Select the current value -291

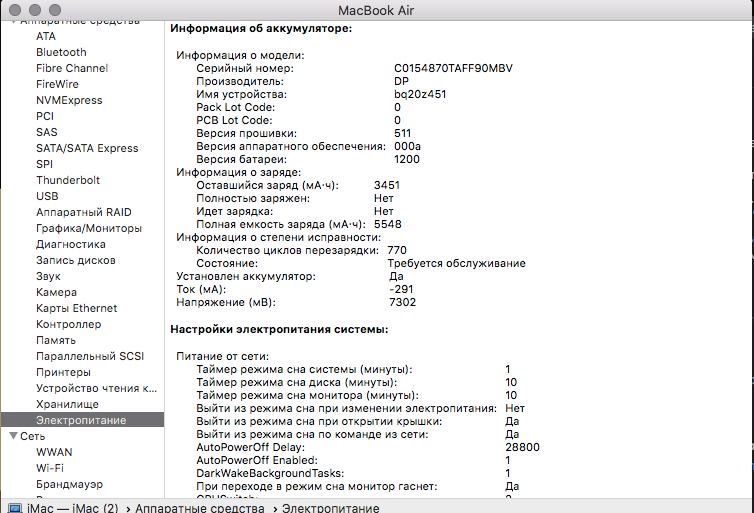tap(401, 289)
